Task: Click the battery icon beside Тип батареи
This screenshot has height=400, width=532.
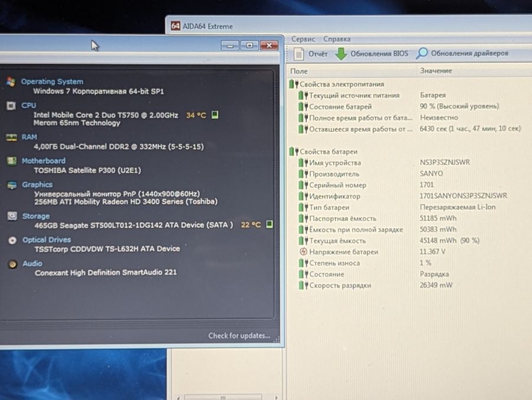Action: pos(303,207)
